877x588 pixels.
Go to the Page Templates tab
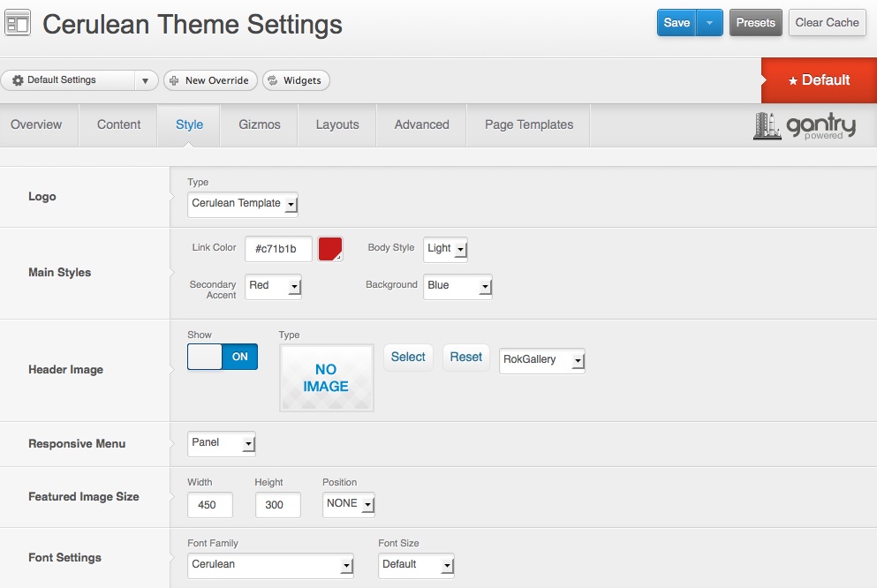(x=528, y=125)
